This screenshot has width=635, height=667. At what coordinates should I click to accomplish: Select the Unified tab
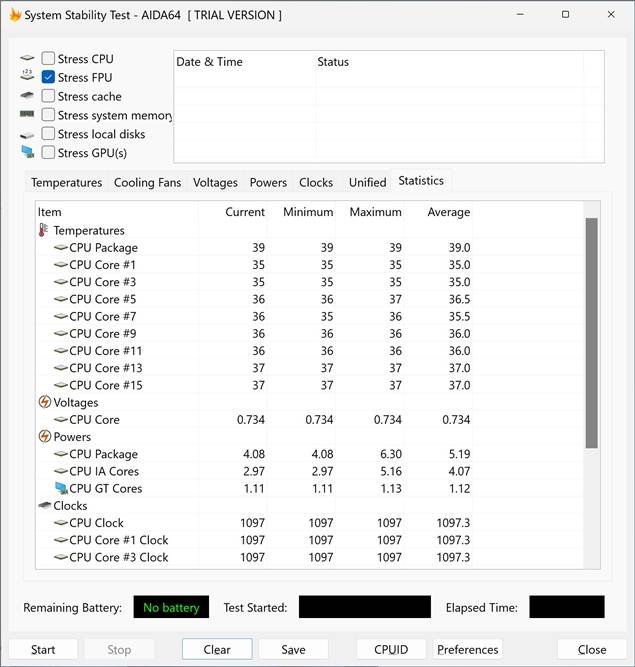[367, 183]
